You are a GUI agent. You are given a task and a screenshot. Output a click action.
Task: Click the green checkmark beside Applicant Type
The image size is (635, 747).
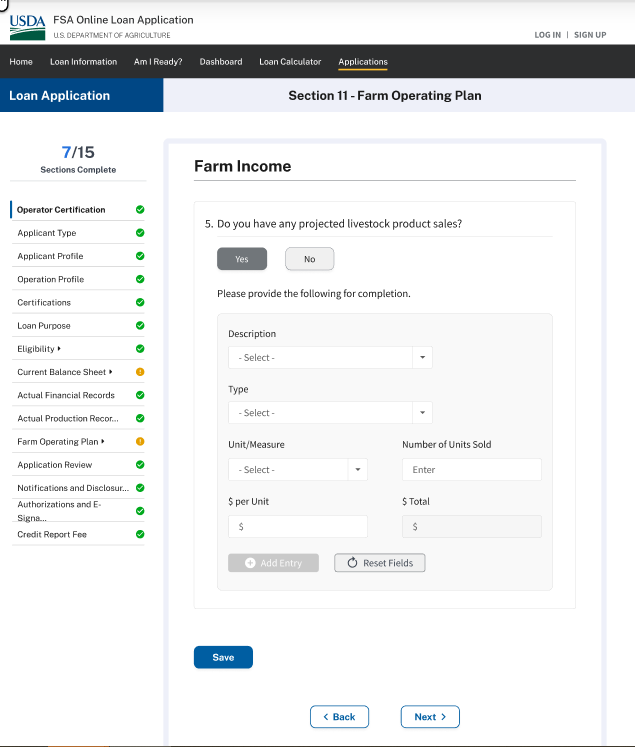click(140, 233)
